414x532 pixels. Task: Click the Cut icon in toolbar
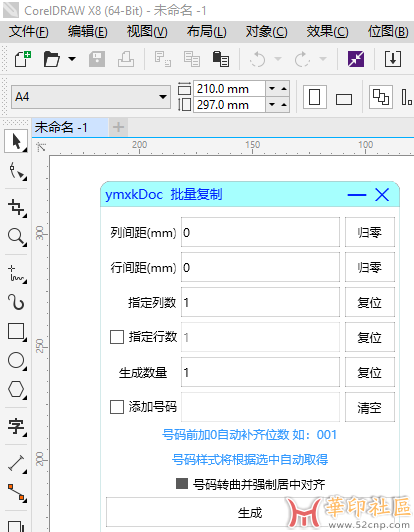point(163,59)
